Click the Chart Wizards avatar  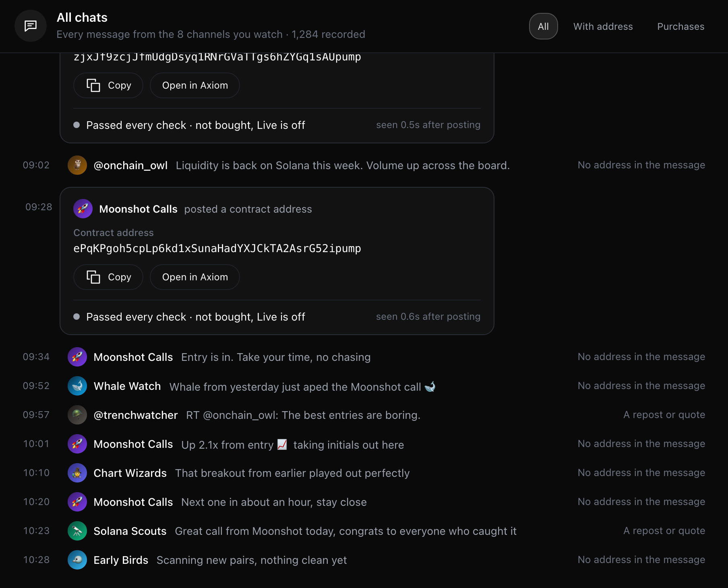tap(77, 473)
